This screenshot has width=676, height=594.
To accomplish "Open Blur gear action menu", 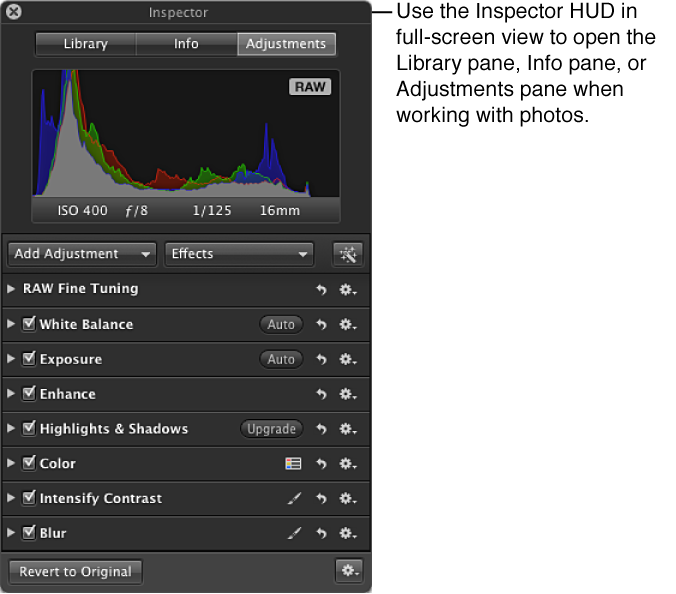I will tap(347, 534).
